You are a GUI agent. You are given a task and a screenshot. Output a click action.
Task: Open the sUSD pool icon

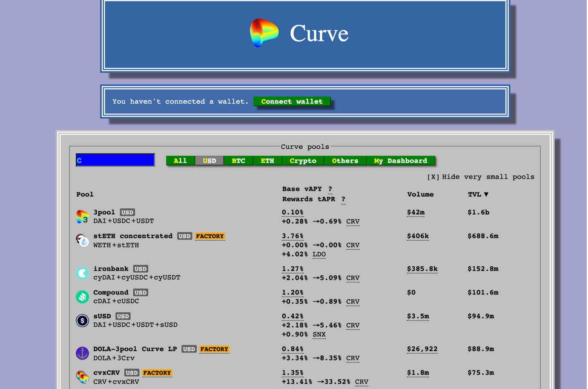click(82, 320)
